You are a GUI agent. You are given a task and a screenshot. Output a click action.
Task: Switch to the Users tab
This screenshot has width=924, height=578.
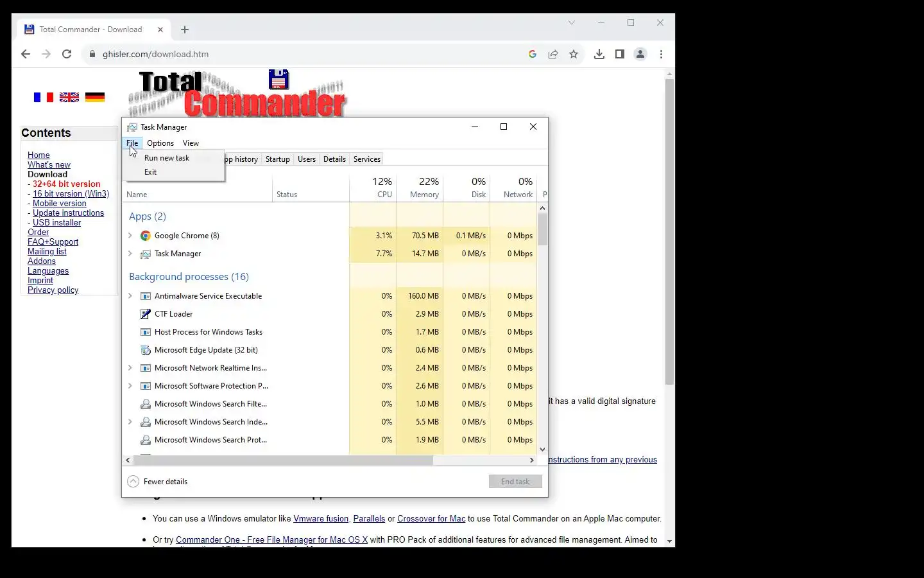[x=307, y=159]
